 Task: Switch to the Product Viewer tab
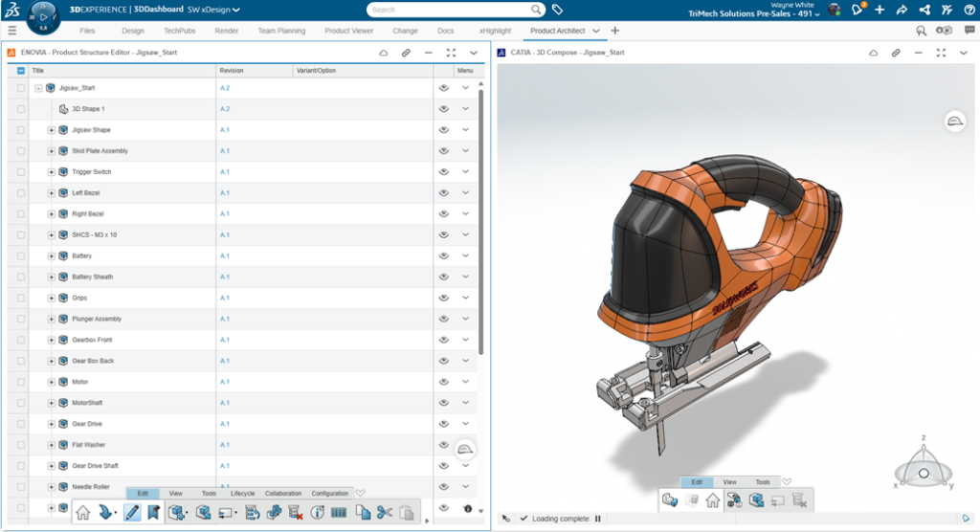[348, 31]
